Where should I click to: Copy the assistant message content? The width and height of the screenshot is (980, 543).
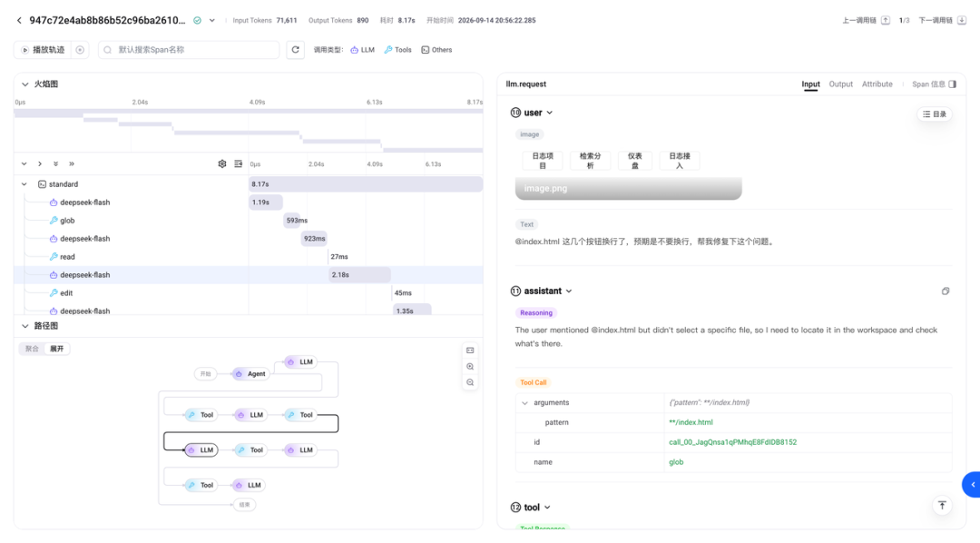point(946,291)
